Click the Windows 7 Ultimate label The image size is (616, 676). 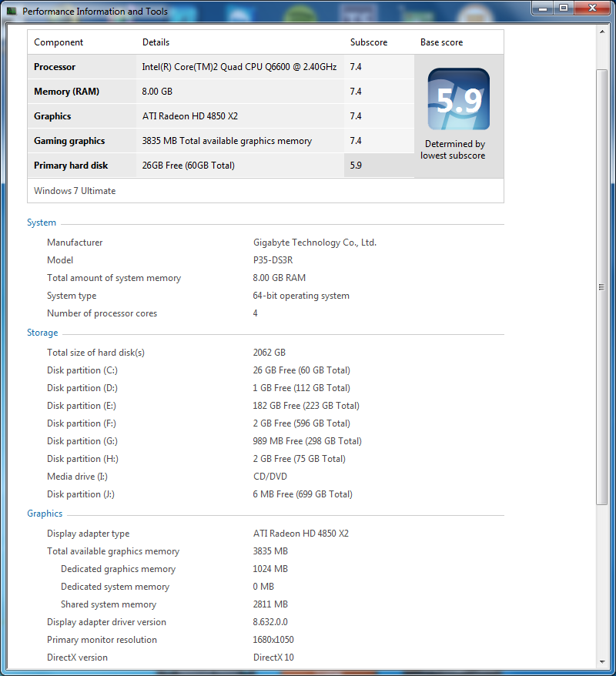click(75, 191)
